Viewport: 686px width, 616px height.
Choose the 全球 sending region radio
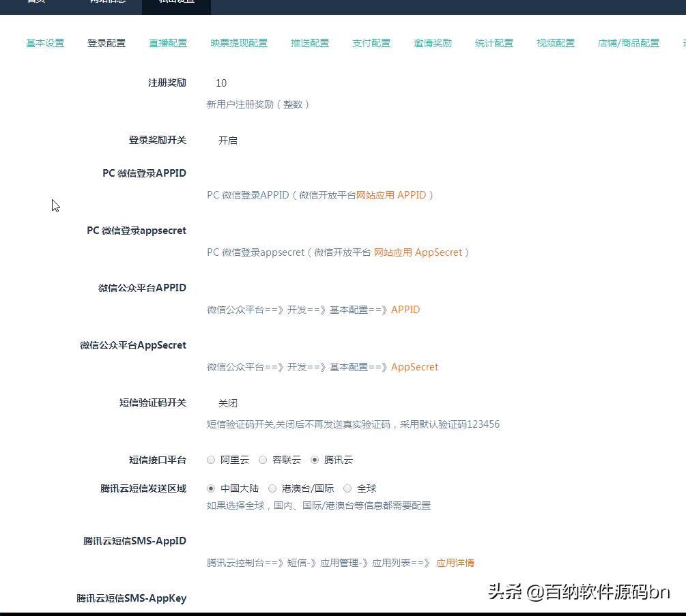tap(347, 488)
